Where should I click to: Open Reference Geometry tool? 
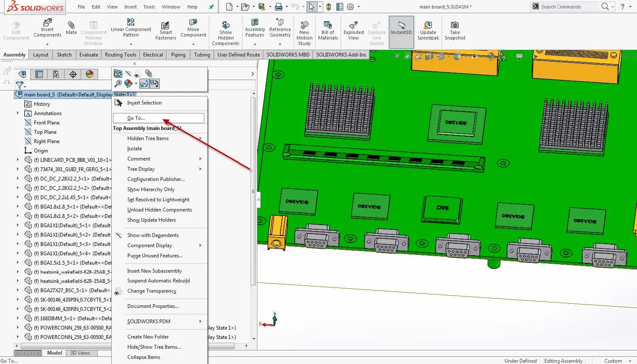point(280,28)
